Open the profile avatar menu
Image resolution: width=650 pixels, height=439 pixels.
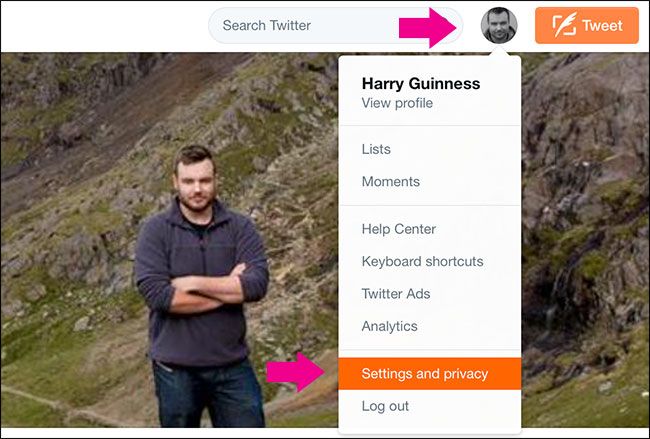499,25
